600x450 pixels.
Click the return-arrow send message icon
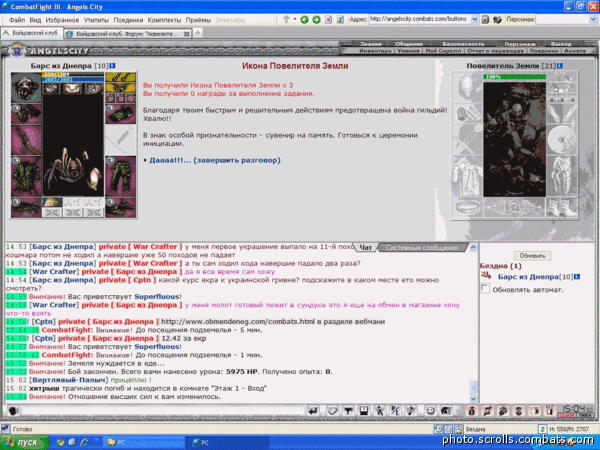(313, 411)
